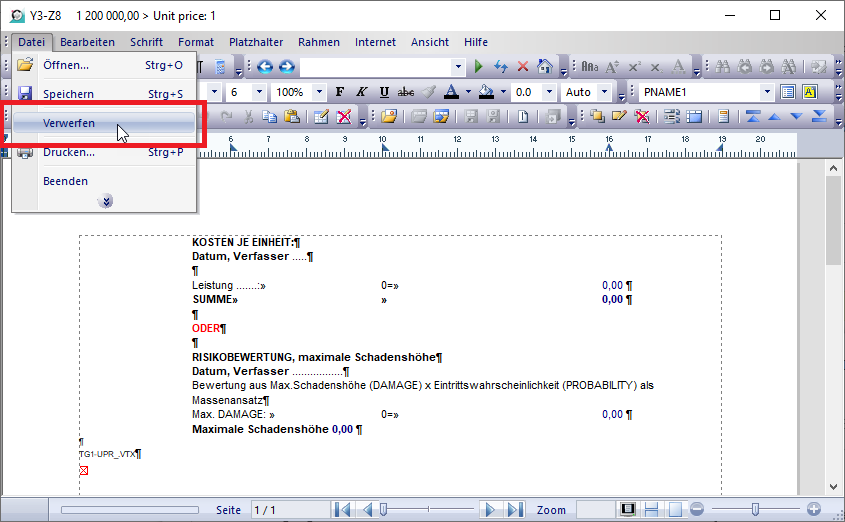Open the zoom percentage dropdown
845x522 pixels.
coord(319,92)
